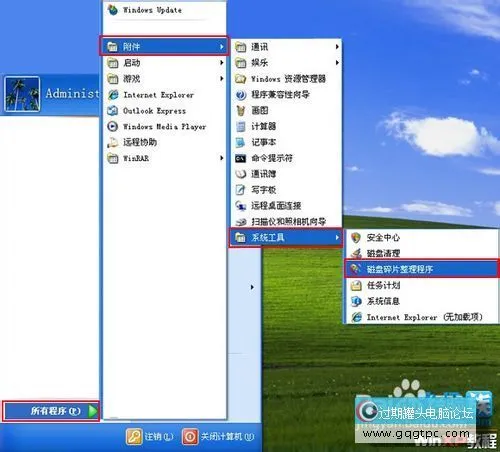Click the 启动 folder icon
Screen dimensions: 500x452
(x=113, y=63)
